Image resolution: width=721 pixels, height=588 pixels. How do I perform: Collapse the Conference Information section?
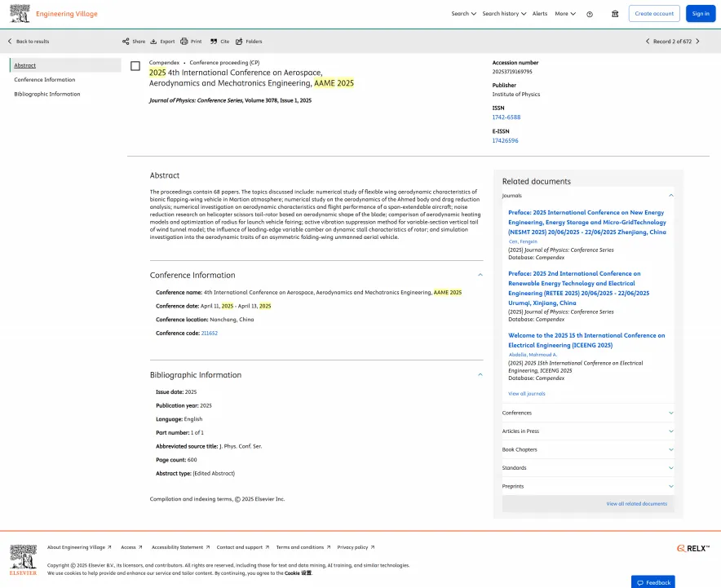coord(480,275)
